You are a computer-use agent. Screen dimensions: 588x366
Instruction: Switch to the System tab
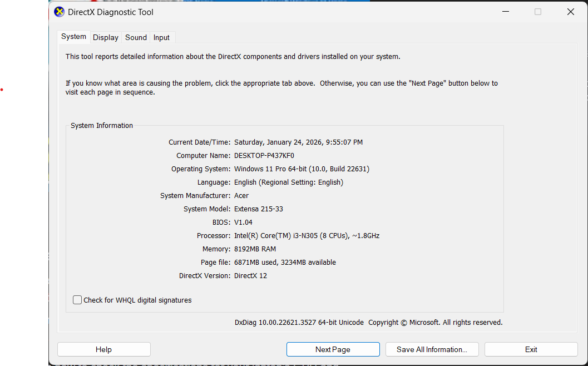click(73, 37)
